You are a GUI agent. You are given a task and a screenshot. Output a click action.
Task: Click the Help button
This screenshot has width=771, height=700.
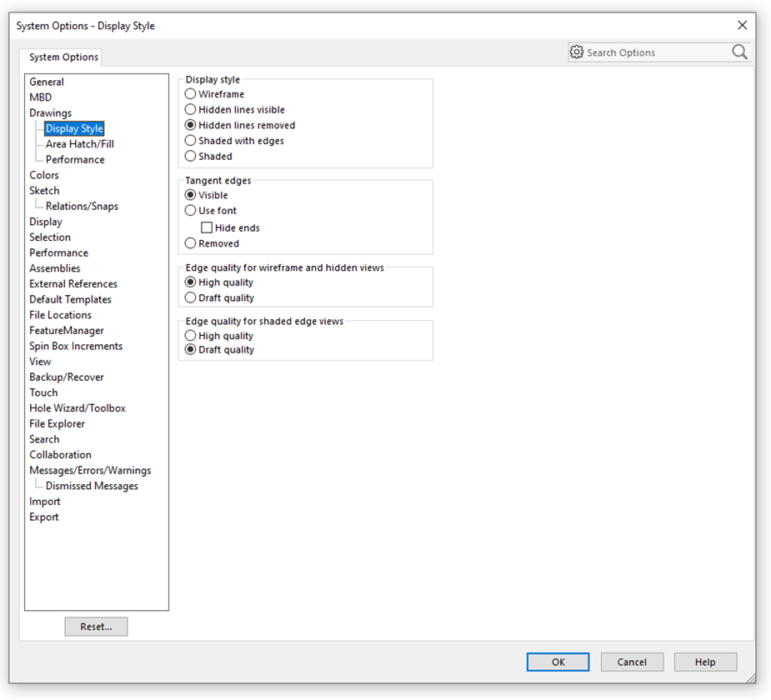(x=705, y=662)
